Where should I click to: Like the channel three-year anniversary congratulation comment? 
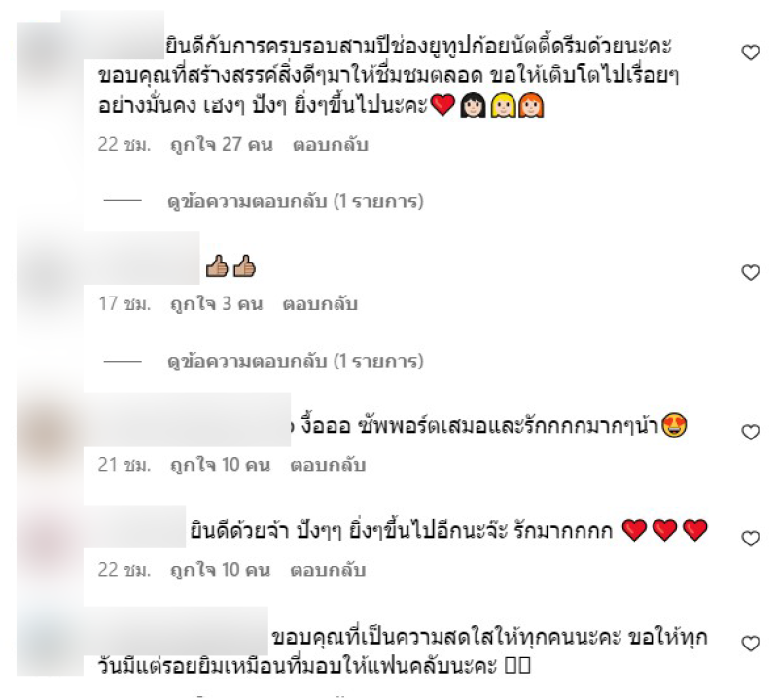[x=750, y=52]
